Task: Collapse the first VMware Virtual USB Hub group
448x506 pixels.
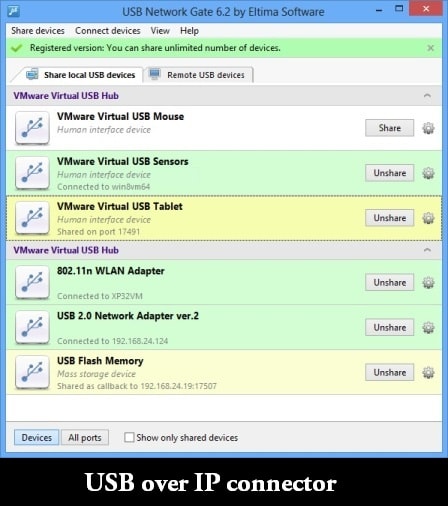Action: click(427, 96)
